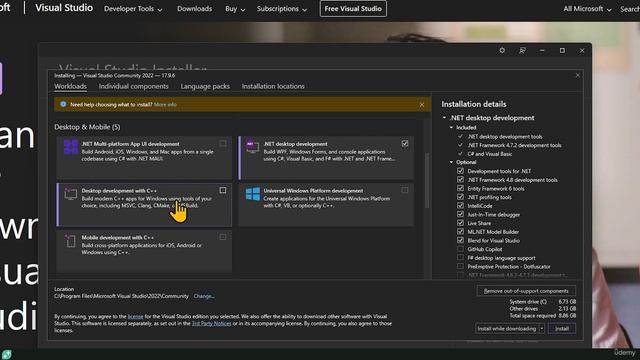Click the Install button

(x=562, y=329)
